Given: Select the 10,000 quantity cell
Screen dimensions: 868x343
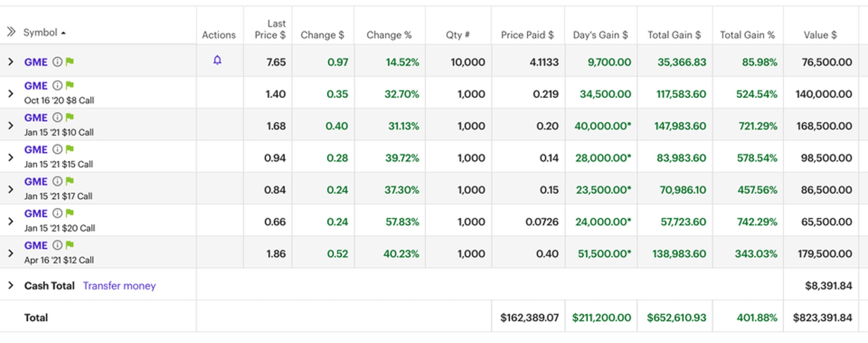Looking at the screenshot, I should [x=468, y=62].
